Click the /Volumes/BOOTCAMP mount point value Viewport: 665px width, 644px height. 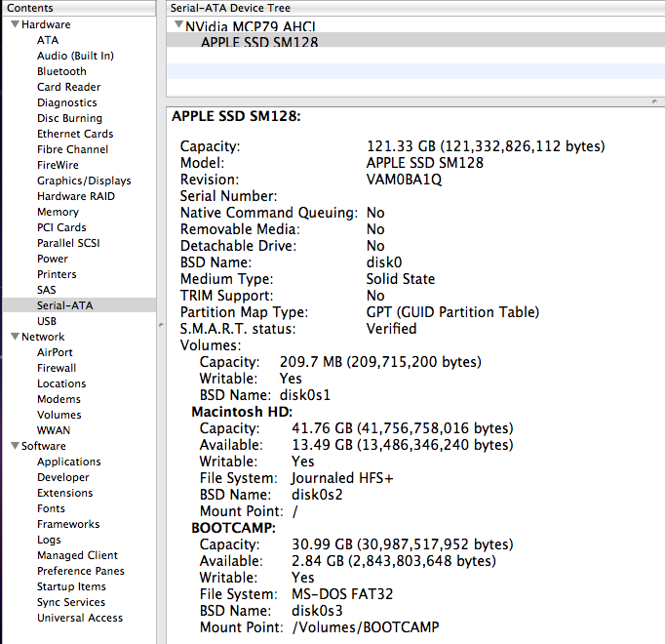[366, 627]
